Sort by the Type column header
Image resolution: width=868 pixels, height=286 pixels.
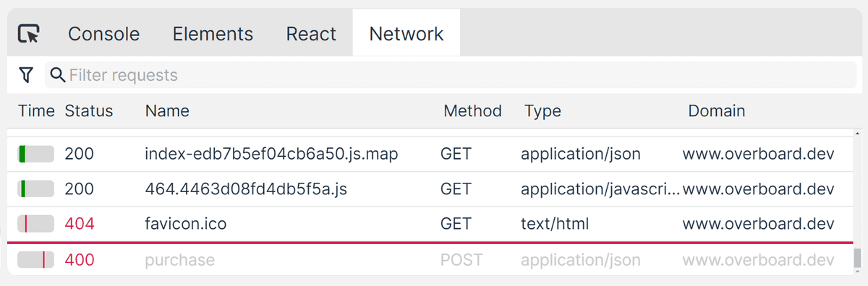(542, 110)
